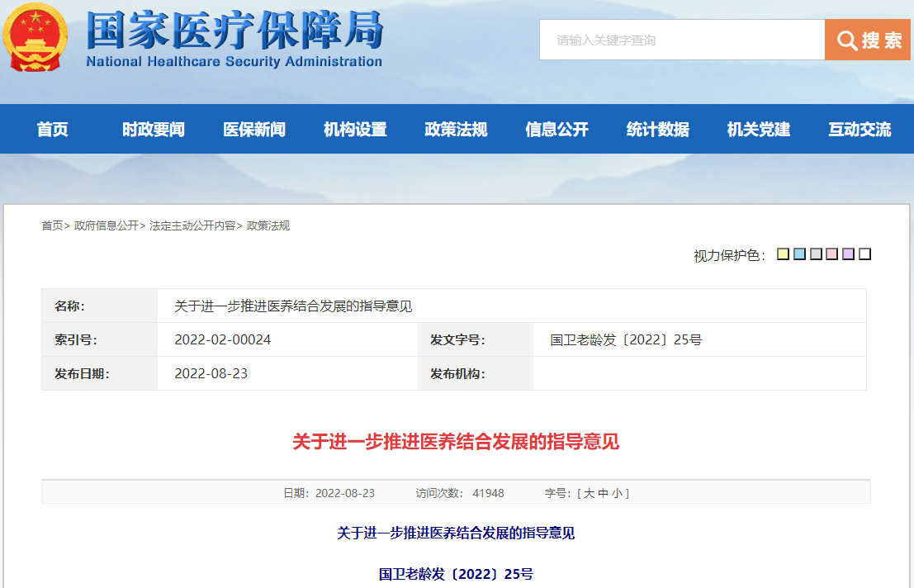This screenshot has height=588, width=914.
Task: Open the 首页 navigation item
Action: 53,130
